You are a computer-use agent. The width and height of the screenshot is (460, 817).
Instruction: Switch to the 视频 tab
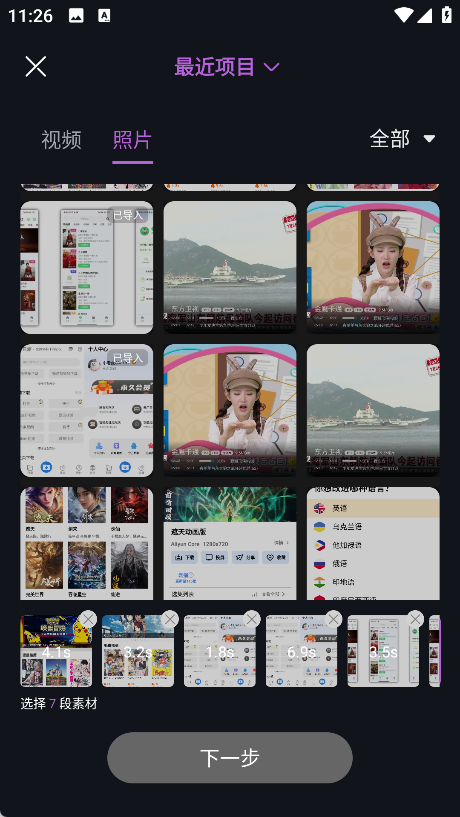pos(61,140)
